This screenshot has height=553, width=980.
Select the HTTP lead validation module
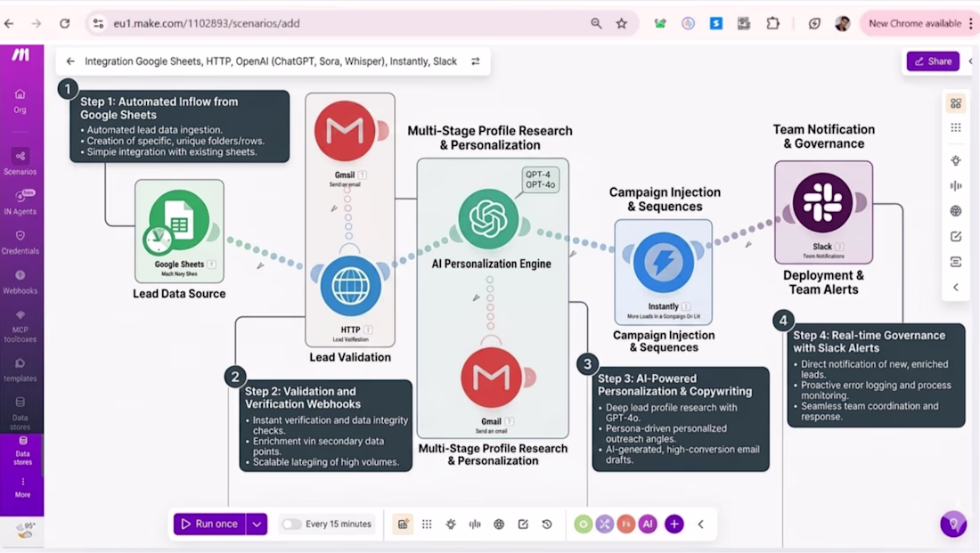pyautogui.click(x=351, y=286)
